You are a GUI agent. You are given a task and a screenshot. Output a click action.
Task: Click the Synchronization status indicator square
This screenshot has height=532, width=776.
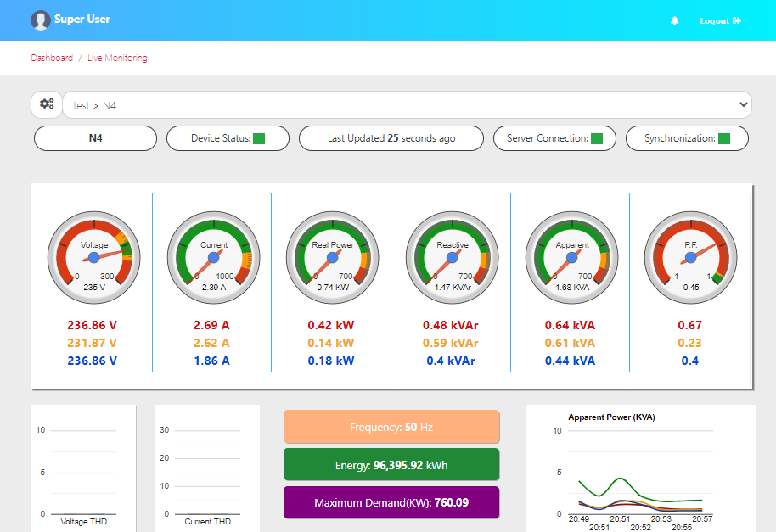[723, 138]
